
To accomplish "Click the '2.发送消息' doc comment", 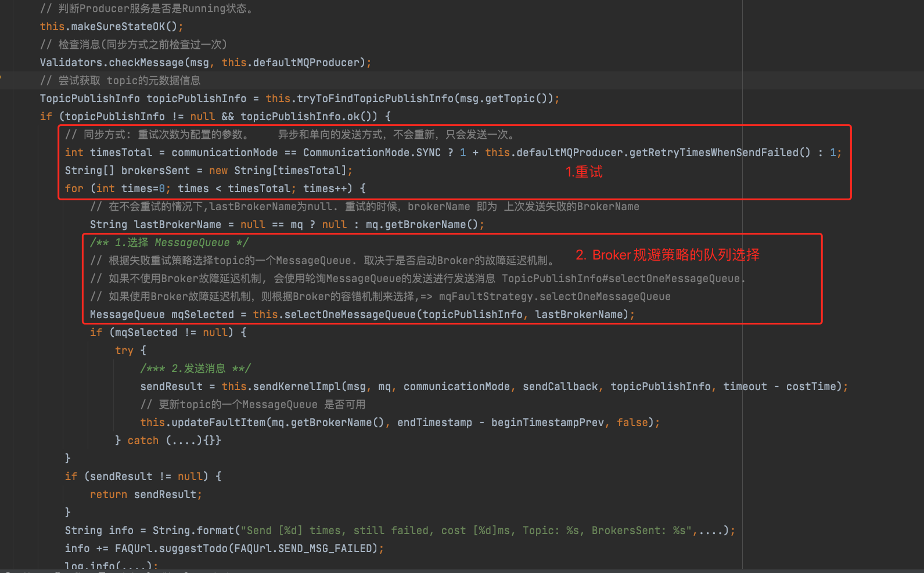I will tap(195, 369).
